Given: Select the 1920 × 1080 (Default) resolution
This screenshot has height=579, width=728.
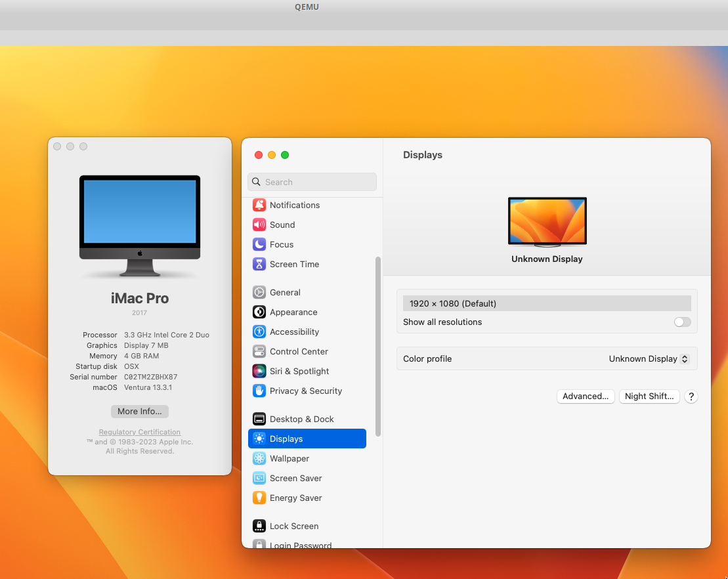Looking at the screenshot, I should click(x=547, y=303).
